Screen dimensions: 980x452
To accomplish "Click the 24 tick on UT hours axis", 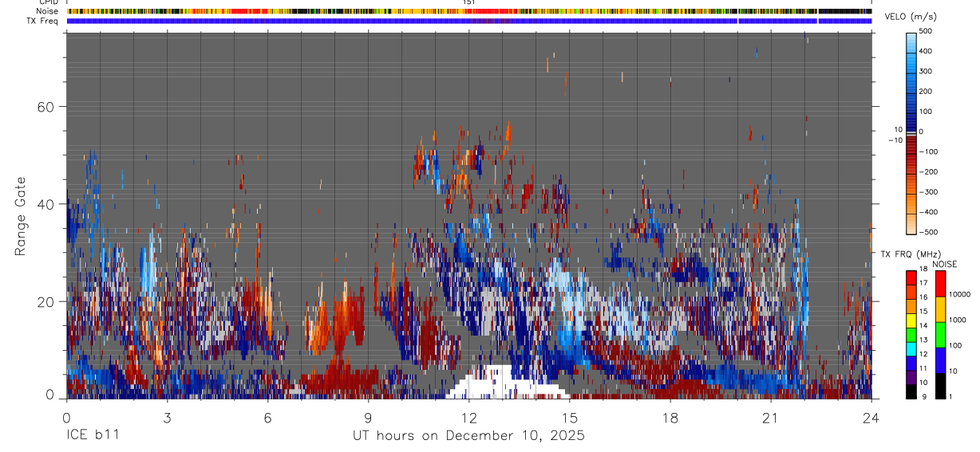I will 871,417.
